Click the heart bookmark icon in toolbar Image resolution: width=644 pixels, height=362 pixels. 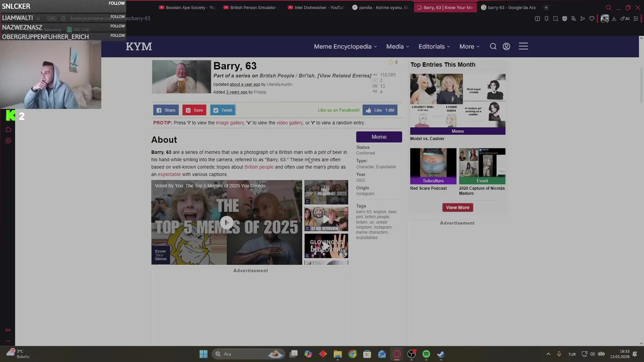pos(592,19)
